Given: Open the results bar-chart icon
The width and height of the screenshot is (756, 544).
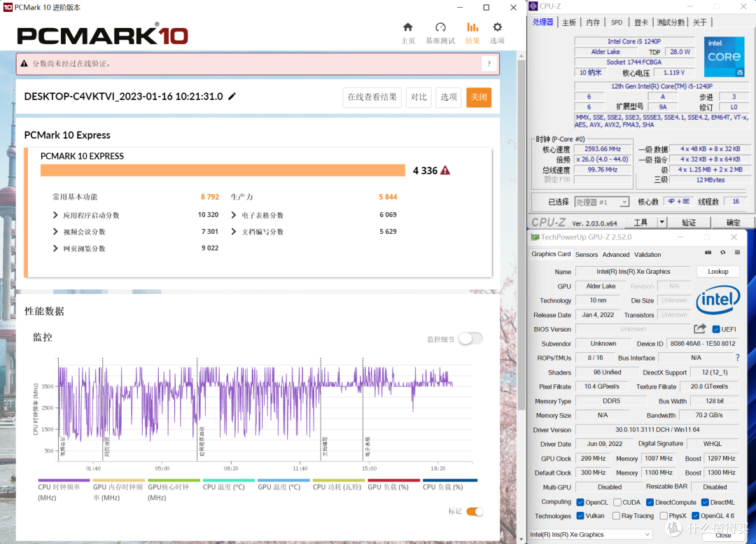Looking at the screenshot, I should click(472, 27).
